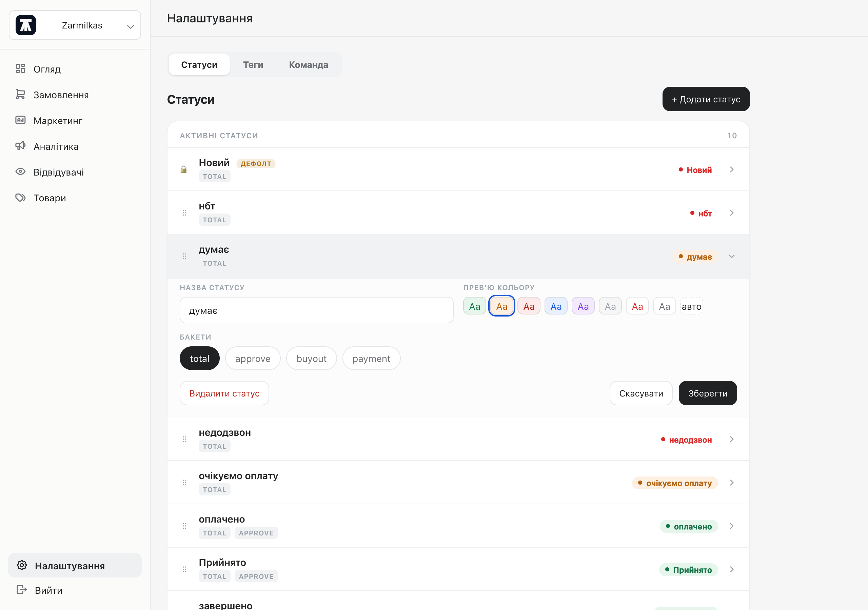Click the Вийти logout icon
The height and width of the screenshot is (610, 868).
point(22,590)
